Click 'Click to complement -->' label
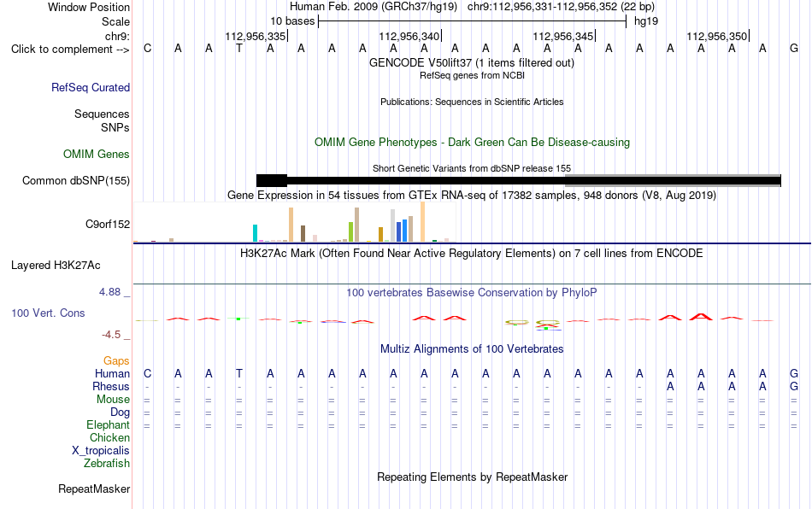The image size is (812, 509). click(70, 50)
